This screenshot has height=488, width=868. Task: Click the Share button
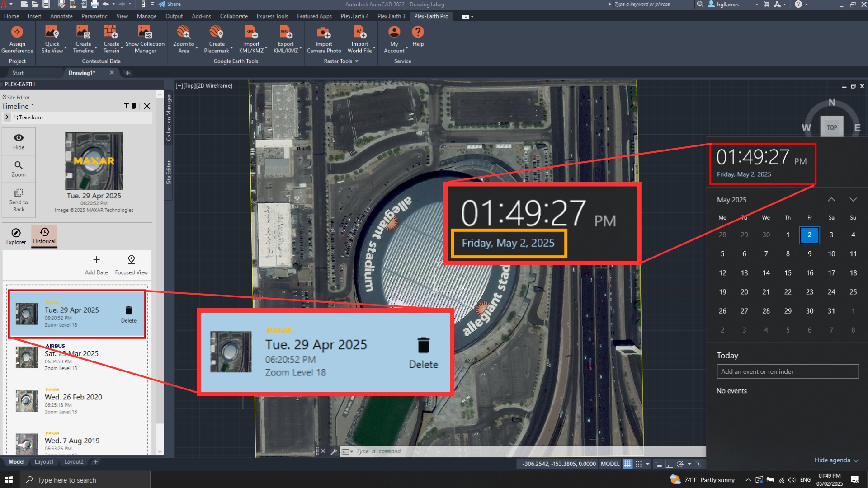pos(170,4)
